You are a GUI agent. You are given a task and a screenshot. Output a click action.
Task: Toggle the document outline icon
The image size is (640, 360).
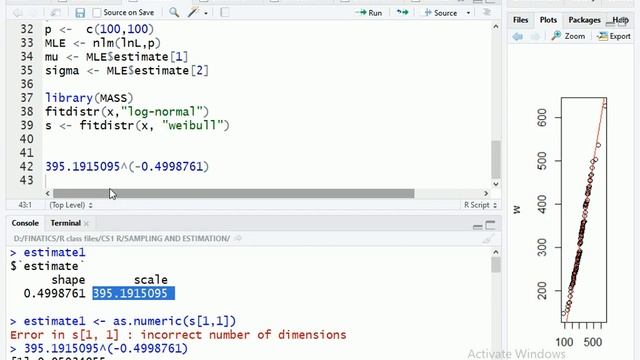click(487, 13)
